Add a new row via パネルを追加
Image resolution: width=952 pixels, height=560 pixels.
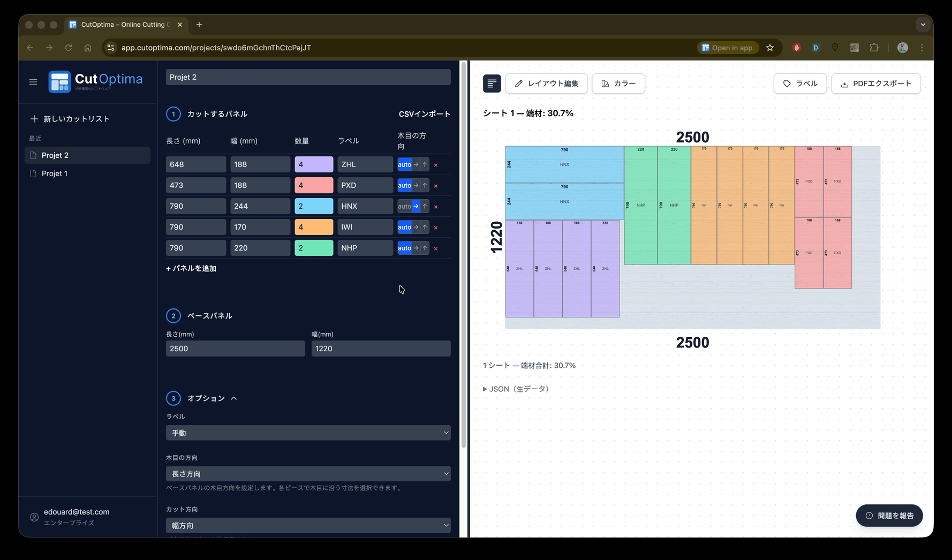coord(191,268)
